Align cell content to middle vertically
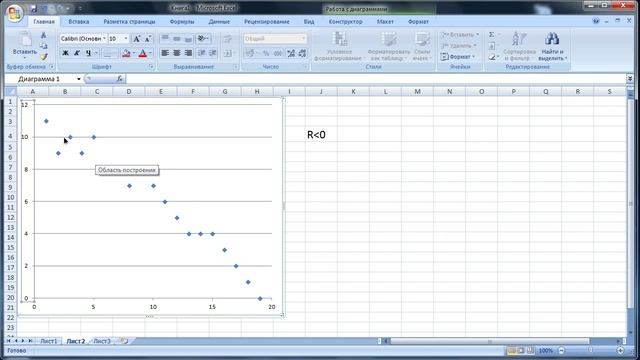 (176, 38)
